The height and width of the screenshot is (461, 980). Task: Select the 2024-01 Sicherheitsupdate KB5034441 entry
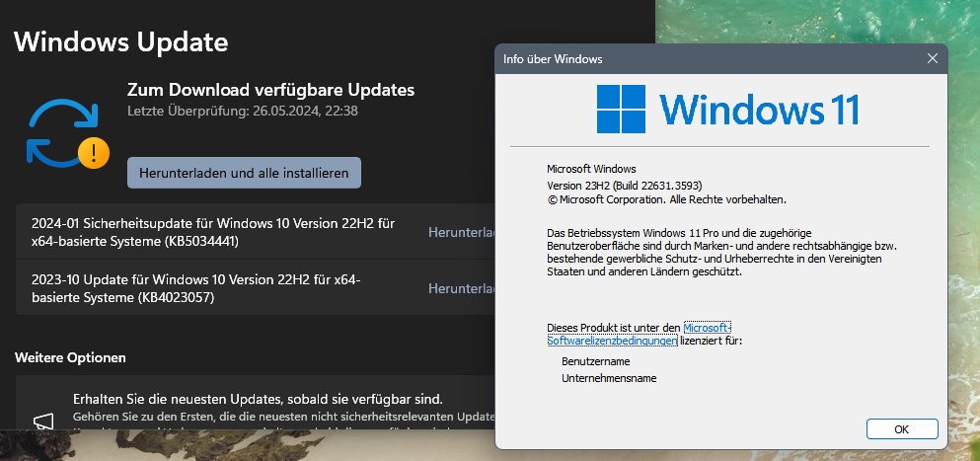255,231
